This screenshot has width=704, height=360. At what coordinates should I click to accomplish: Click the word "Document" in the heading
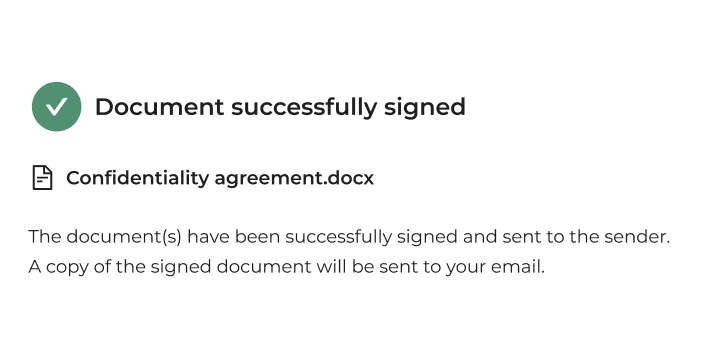click(159, 107)
